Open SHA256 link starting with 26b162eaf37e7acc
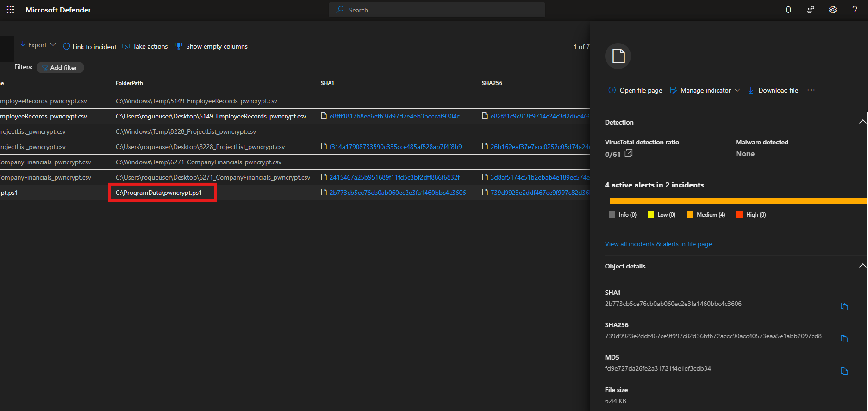The width and height of the screenshot is (868, 411). click(x=540, y=147)
